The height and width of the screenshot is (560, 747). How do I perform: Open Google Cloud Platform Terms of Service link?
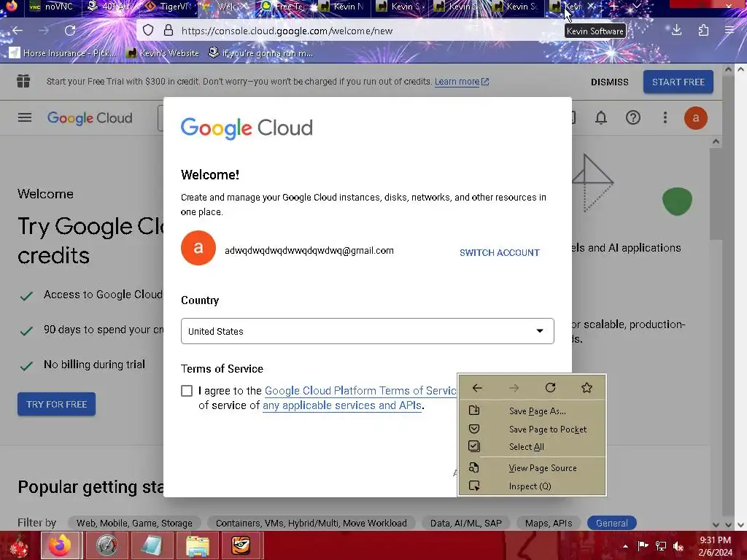coord(360,391)
